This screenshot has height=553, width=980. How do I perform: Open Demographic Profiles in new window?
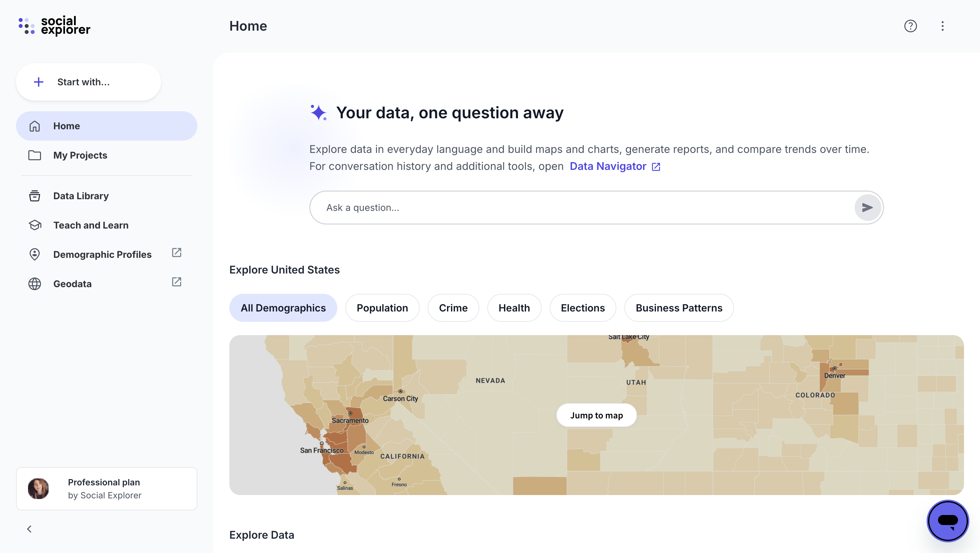[177, 253]
